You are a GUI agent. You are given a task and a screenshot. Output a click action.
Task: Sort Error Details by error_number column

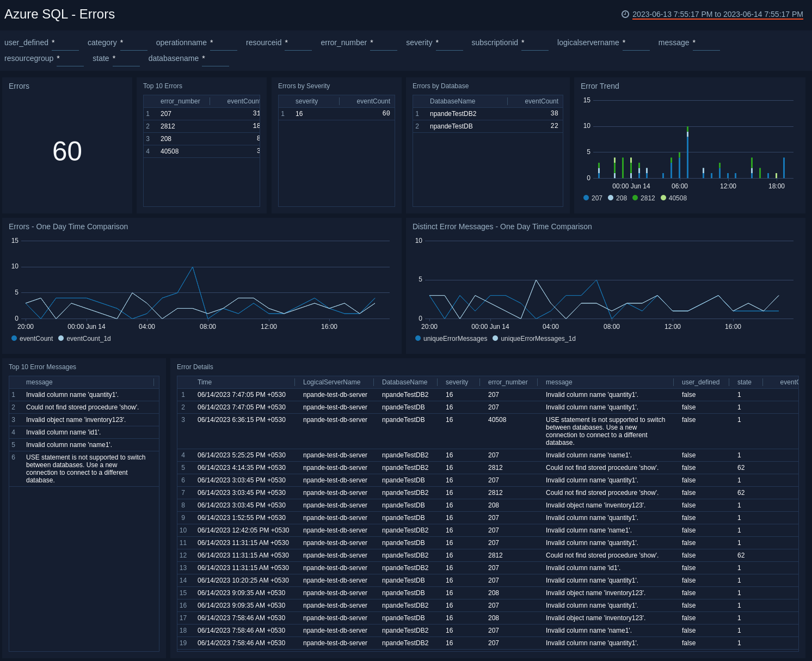point(508,382)
